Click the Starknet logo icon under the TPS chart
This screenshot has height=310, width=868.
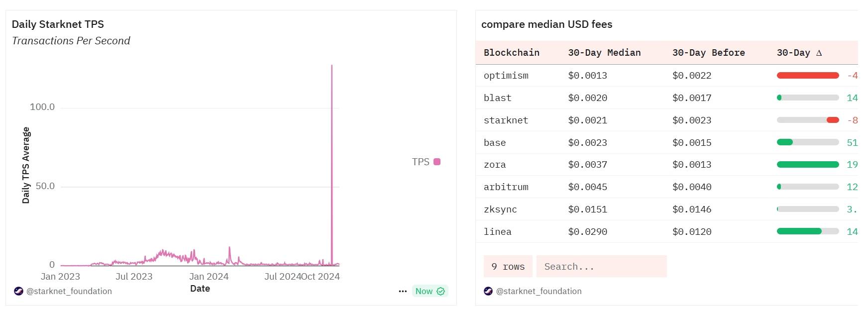coord(18,291)
